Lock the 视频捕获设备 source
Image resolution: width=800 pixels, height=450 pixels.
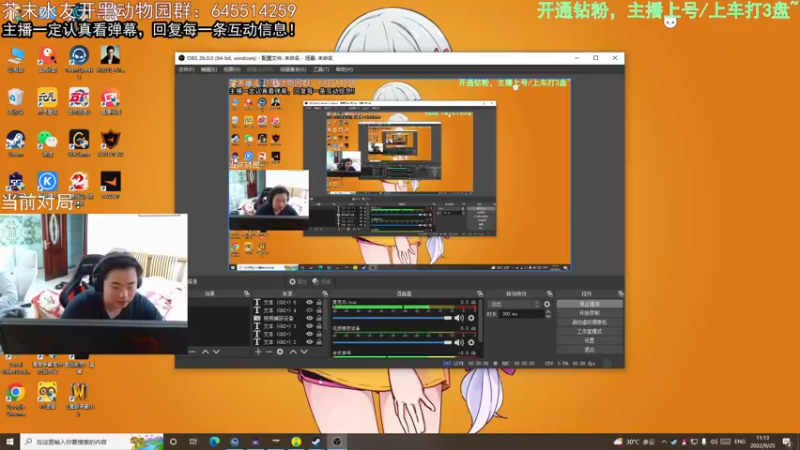319,318
